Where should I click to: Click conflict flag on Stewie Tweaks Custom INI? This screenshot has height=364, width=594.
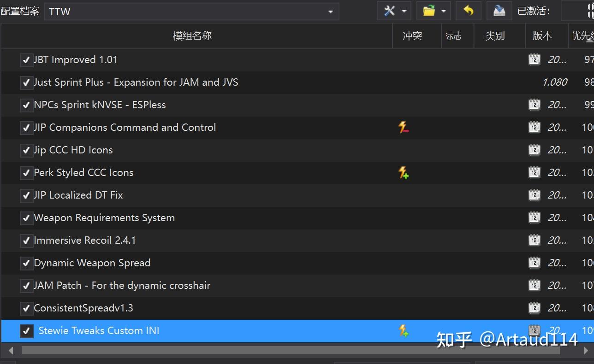[404, 330]
